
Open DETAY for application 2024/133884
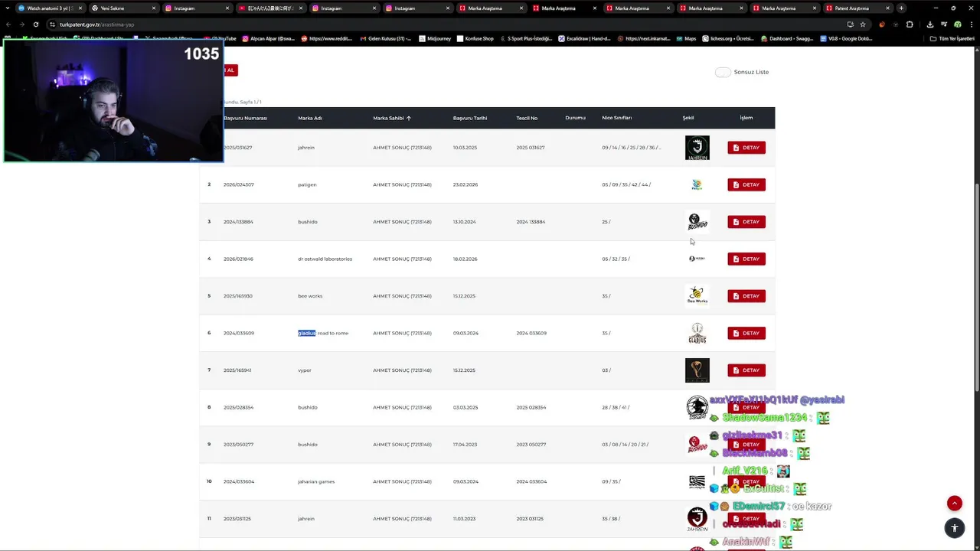(x=746, y=222)
